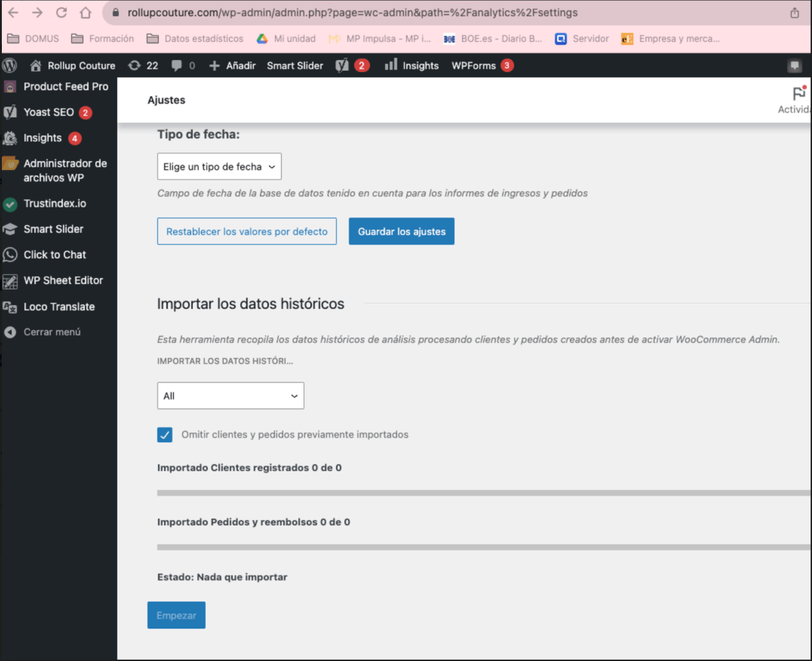This screenshot has height=661, width=812.
Task: Click the browser share icon
Action: [794, 12]
